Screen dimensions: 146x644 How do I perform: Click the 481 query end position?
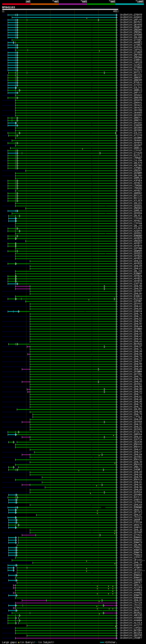(115, 11)
